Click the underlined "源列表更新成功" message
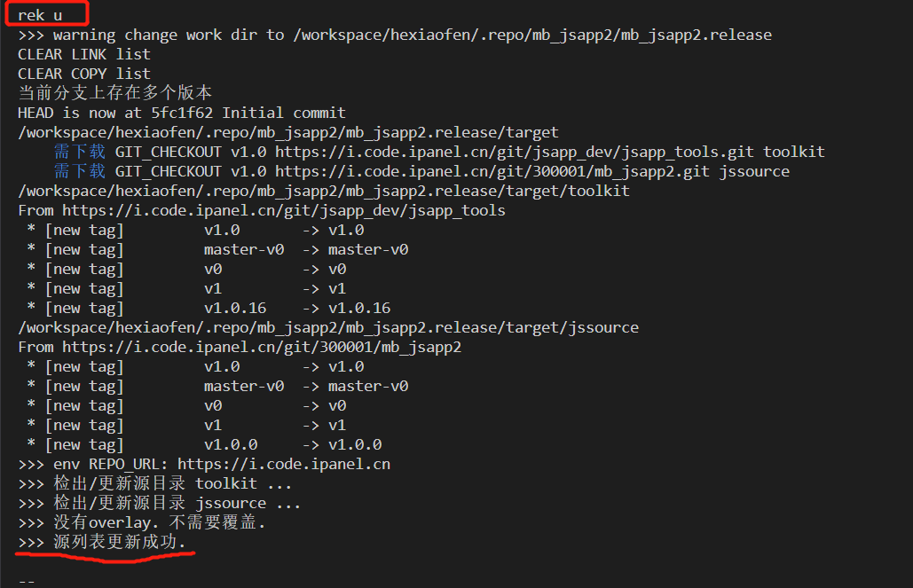This screenshot has width=913, height=588. pos(111,542)
